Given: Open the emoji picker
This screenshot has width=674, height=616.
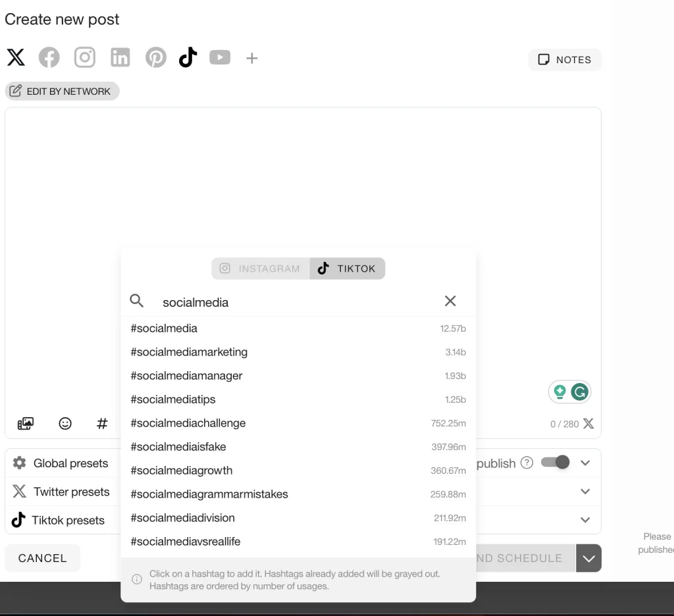Looking at the screenshot, I should (65, 423).
